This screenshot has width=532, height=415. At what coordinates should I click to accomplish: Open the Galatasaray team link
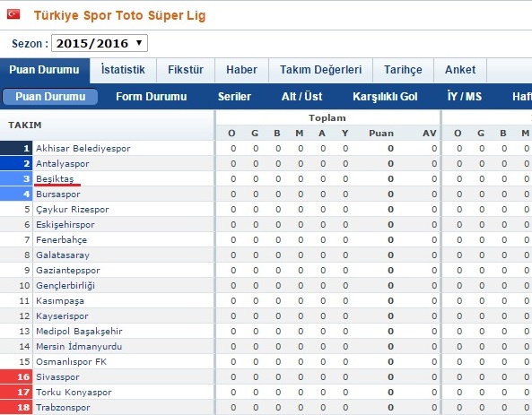point(63,255)
